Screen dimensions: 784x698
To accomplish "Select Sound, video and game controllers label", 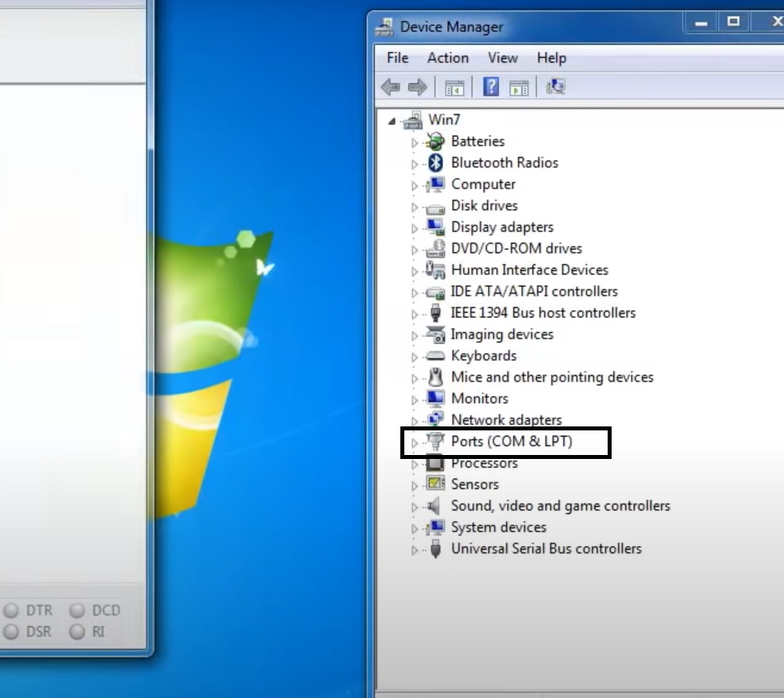I will (561, 506).
